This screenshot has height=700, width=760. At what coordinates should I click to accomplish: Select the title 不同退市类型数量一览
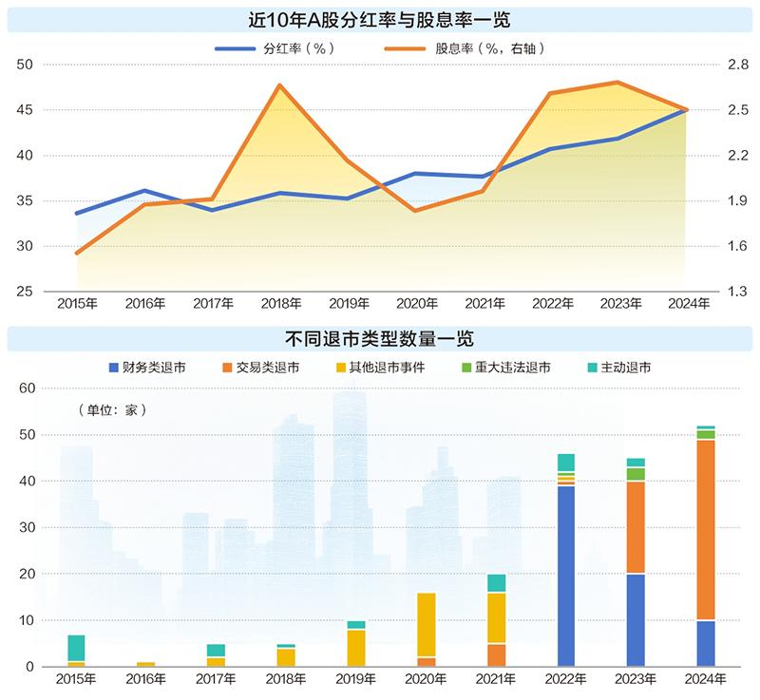[x=379, y=338]
